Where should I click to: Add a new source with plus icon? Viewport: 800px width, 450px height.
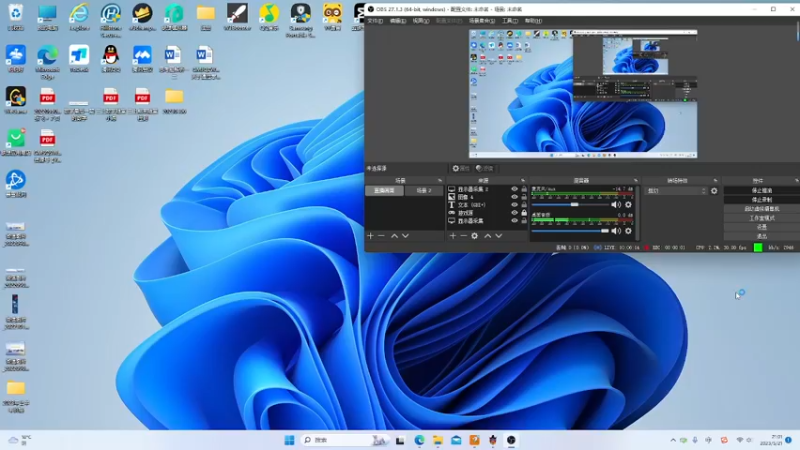point(453,236)
